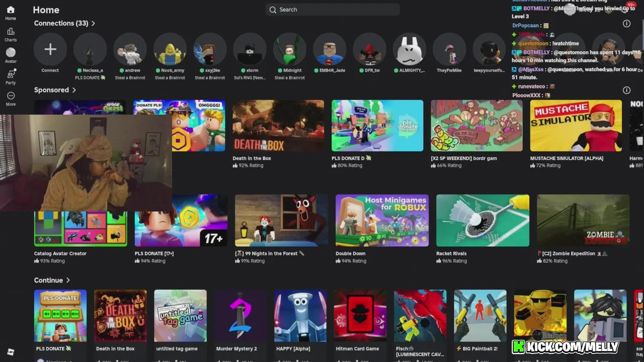644x362 pixels.
Task: Click the search magnifier icon
Action: [x=273, y=10]
